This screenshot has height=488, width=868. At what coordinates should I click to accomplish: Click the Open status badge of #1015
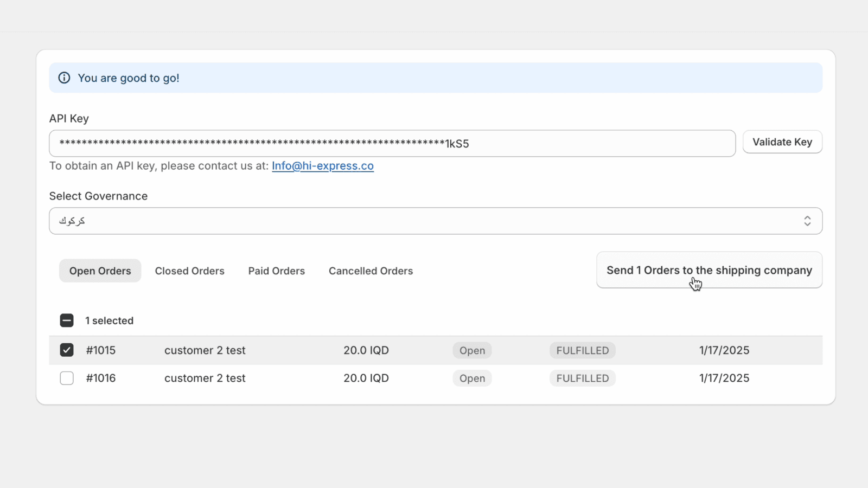coord(472,350)
